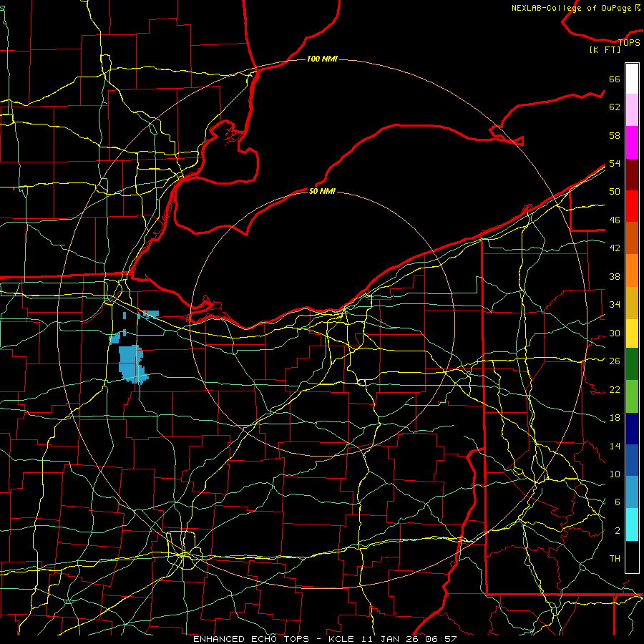644x644 pixels.
Task: Click the '50 NMI' range ring label
Action: (322, 191)
